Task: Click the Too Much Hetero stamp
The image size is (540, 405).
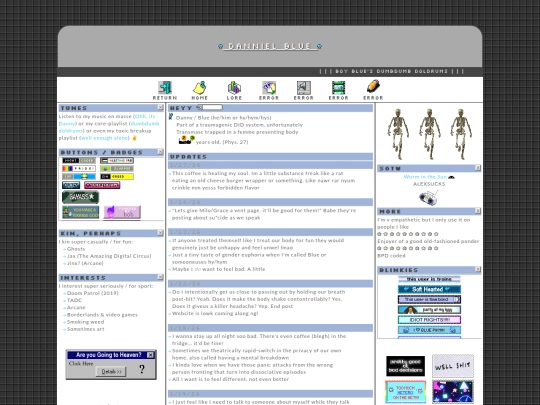Action: pyautogui.click(x=405, y=392)
